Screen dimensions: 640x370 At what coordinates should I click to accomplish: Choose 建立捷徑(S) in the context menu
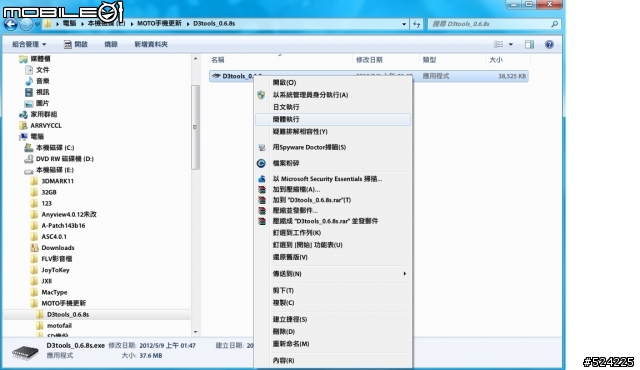pyautogui.click(x=333, y=319)
